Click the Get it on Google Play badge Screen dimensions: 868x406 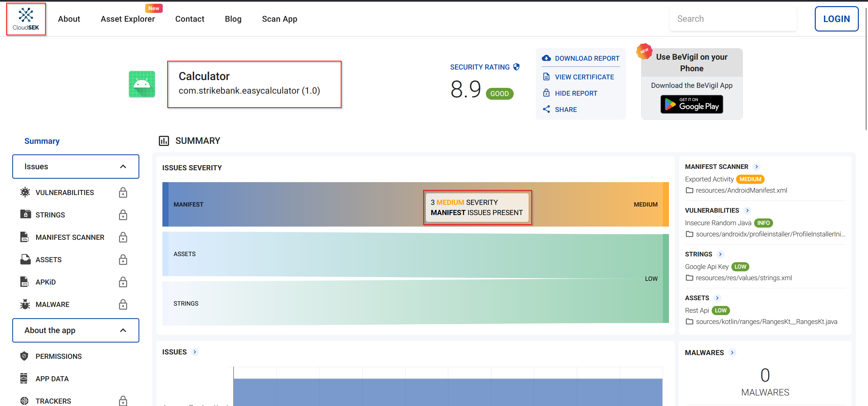pos(692,104)
